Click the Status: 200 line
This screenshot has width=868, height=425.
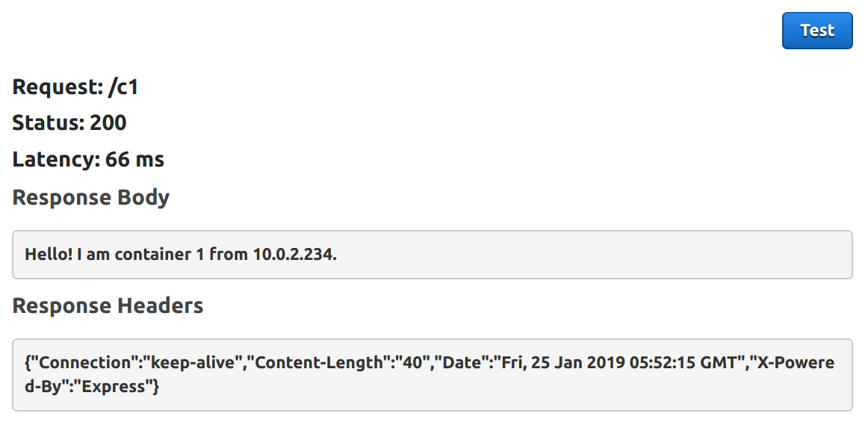point(69,122)
